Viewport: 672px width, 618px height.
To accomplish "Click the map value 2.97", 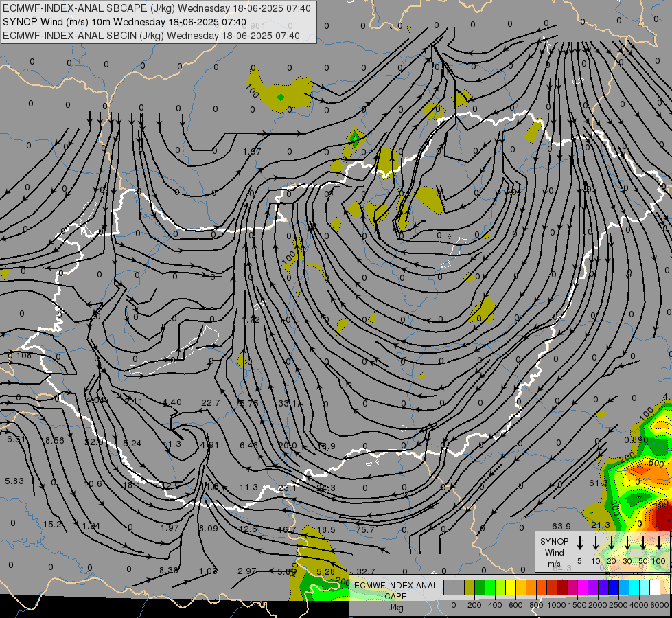I will (247, 571).
